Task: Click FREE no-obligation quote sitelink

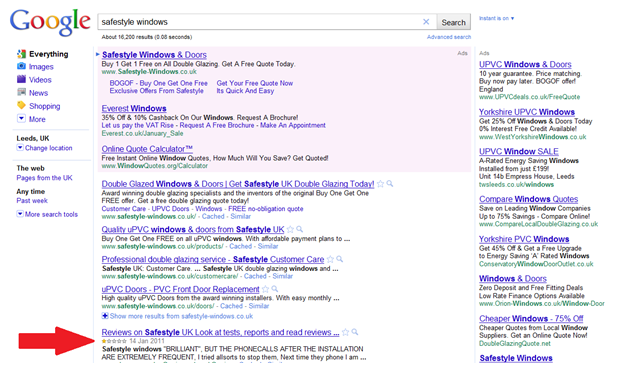Action: click(266, 209)
